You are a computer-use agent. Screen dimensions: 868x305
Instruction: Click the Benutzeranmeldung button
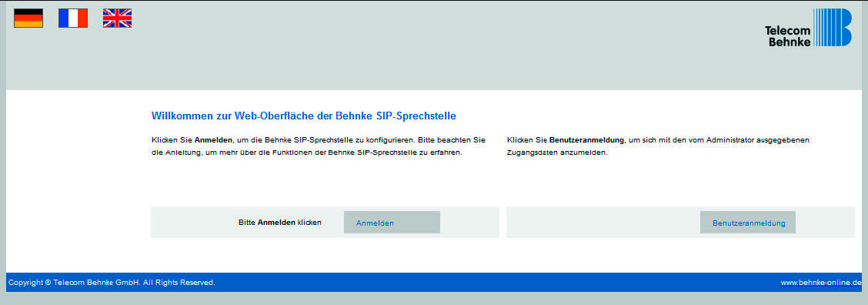click(748, 223)
